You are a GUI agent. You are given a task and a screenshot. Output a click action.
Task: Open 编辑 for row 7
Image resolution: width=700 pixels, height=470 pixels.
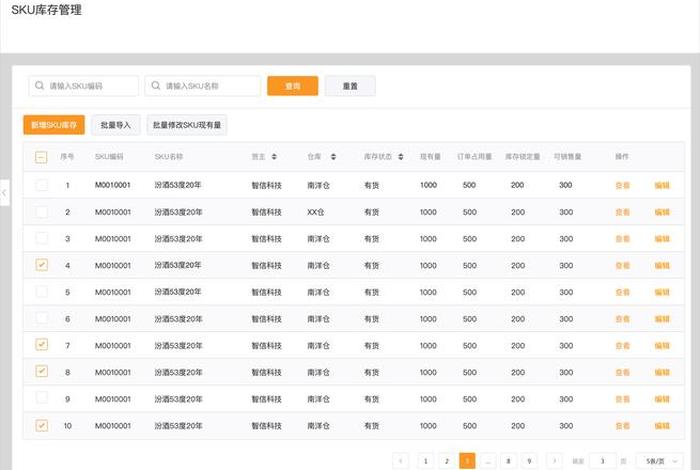(662, 346)
